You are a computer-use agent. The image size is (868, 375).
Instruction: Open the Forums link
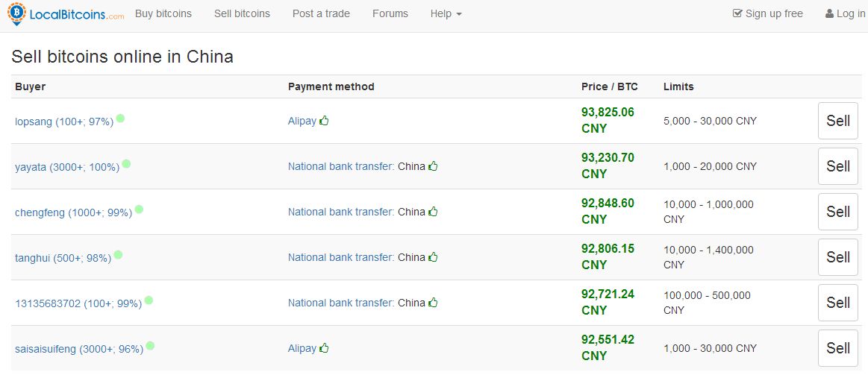[390, 14]
